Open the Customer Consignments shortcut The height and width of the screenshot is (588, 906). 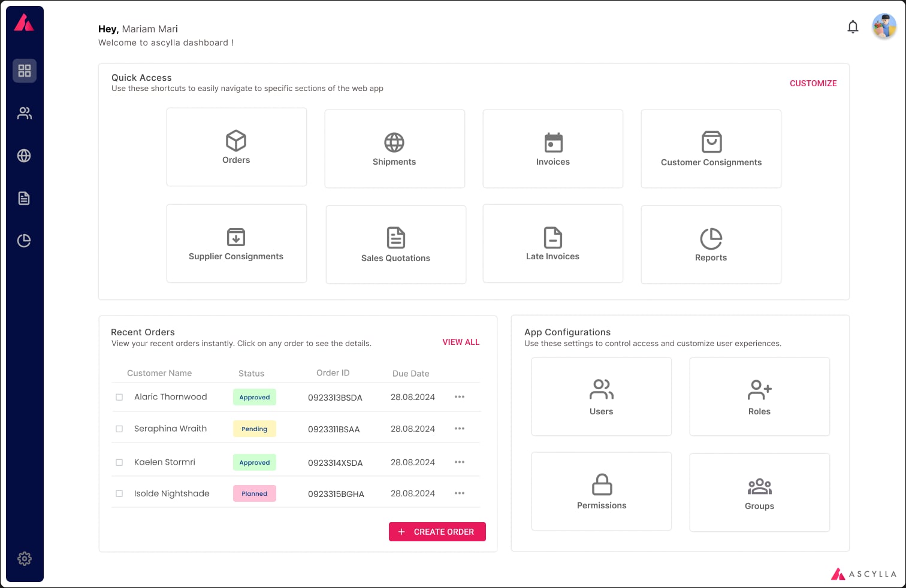[x=711, y=142]
